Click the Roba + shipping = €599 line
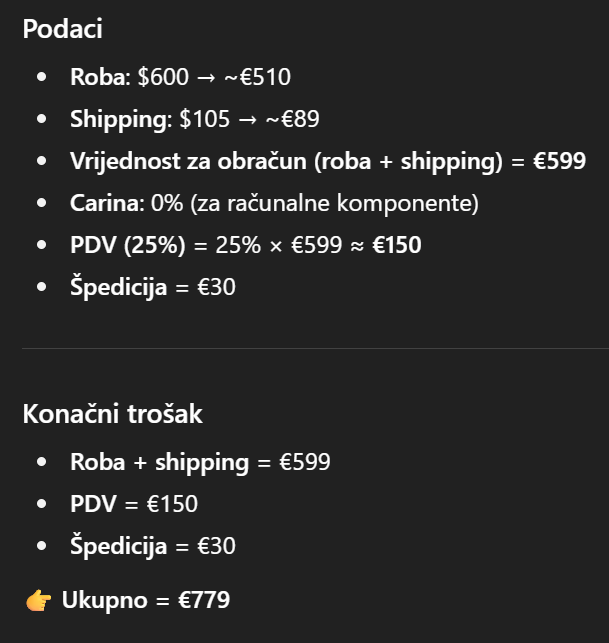 [x=200, y=462]
